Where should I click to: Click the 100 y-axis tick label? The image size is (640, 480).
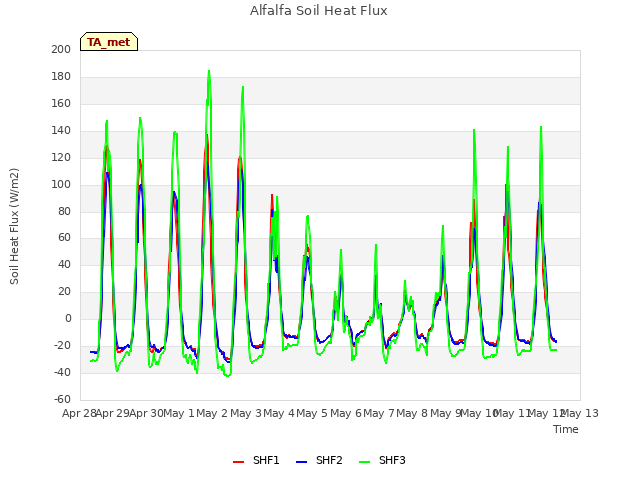point(61,184)
